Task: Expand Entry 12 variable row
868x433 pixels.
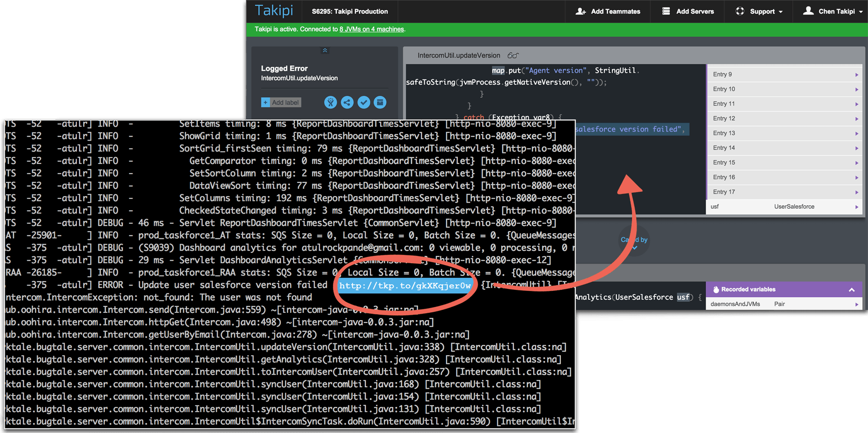Action: tap(784, 118)
